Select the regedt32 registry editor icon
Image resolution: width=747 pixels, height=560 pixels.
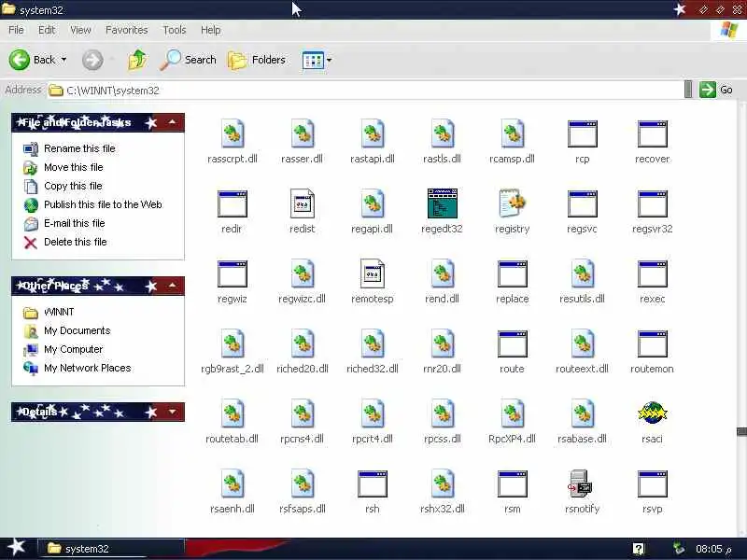click(442, 203)
